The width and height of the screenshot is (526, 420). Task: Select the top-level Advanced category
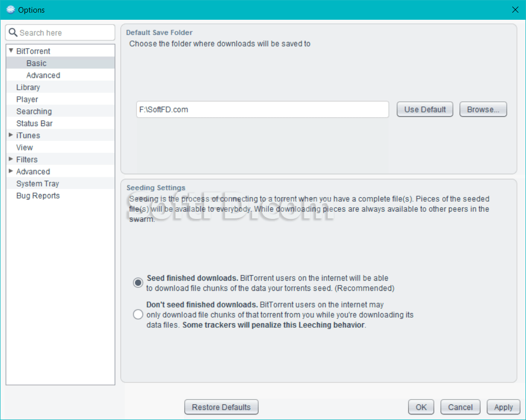click(33, 172)
